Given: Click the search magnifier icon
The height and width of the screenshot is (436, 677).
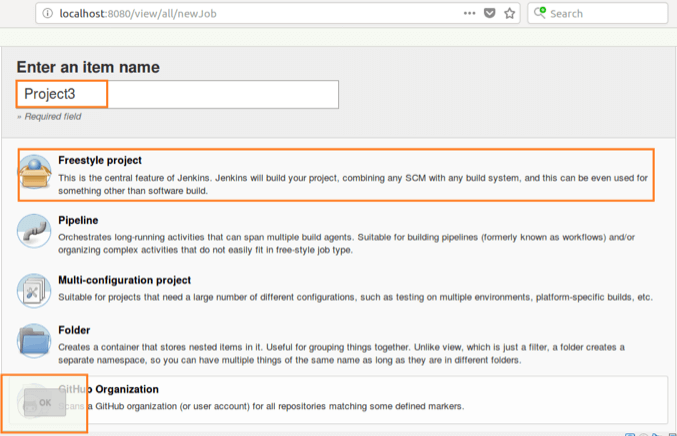Looking at the screenshot, I should [540, 13].
